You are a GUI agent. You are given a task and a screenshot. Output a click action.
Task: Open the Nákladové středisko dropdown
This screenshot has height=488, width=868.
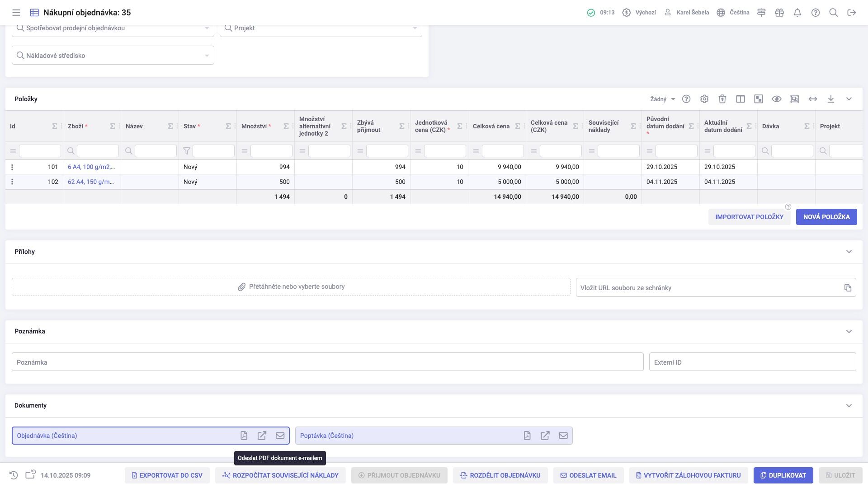(207, 56)
